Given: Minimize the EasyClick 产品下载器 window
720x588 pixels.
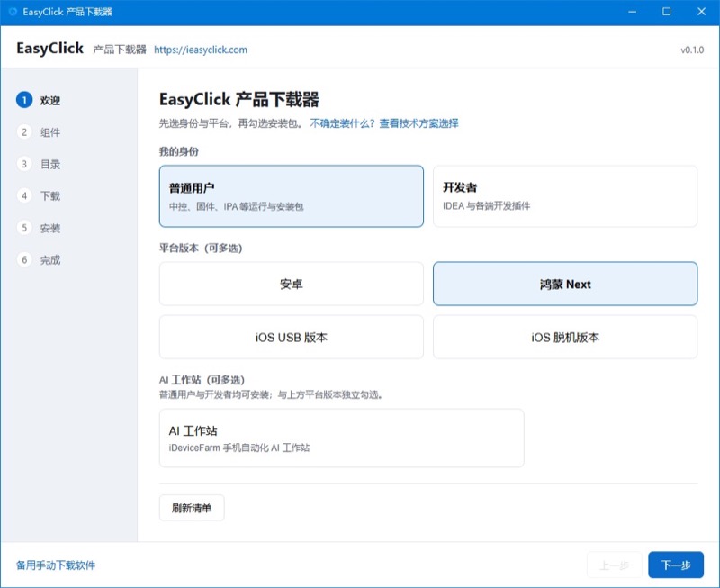Looking at the screenshot, I should pyautogui.click(x=633, y=12).
